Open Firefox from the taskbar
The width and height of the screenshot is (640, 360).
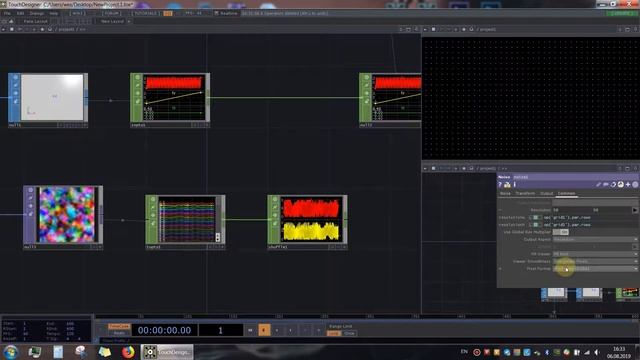[128, 352]
